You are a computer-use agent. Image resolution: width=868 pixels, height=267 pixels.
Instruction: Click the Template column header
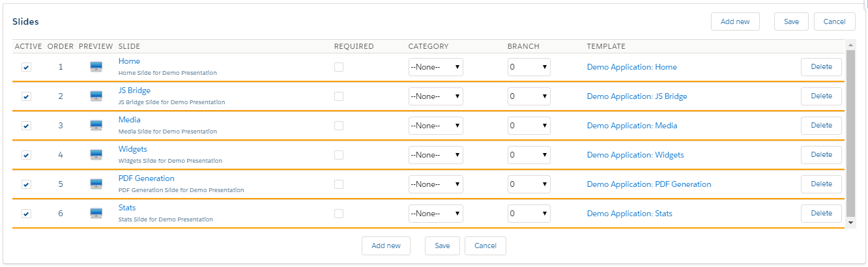(x=606, y=46)
